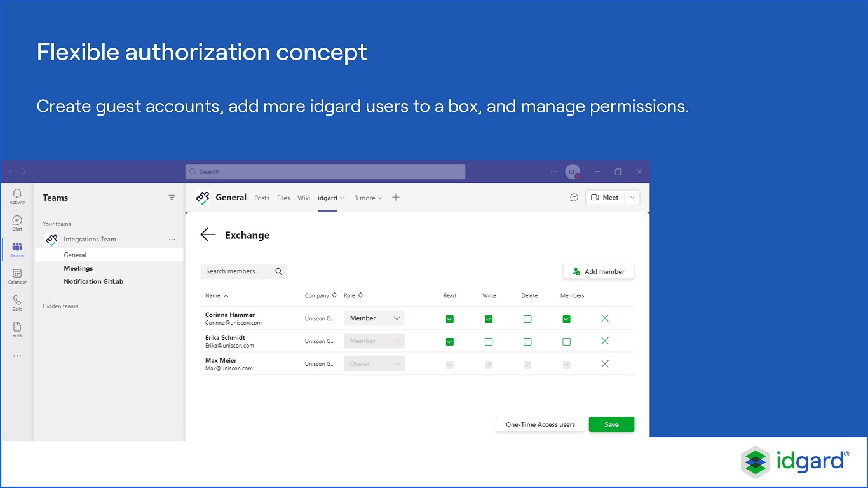Switch to the Posts tab
Screen dimensions: 868x488
tap(262, 198)
